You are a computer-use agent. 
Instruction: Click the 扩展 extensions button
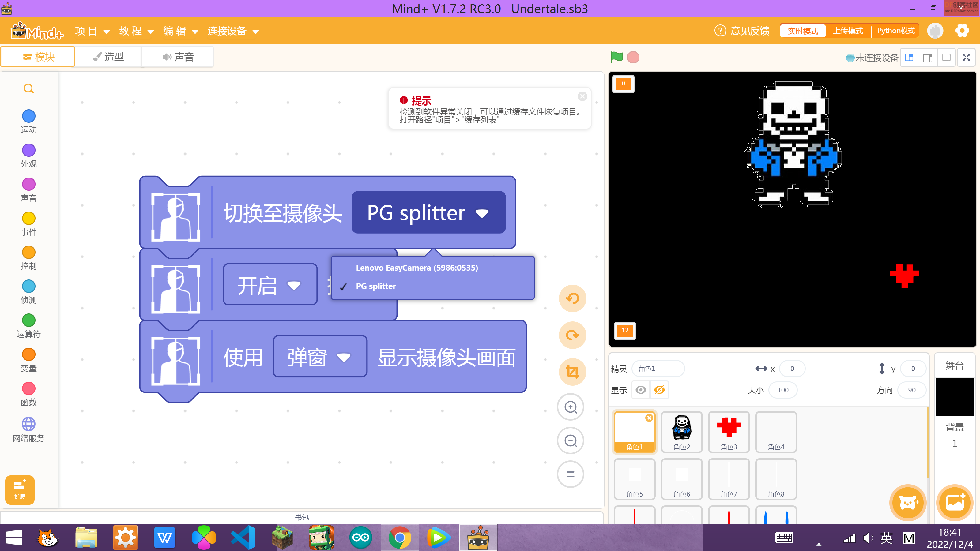(20, 490)
